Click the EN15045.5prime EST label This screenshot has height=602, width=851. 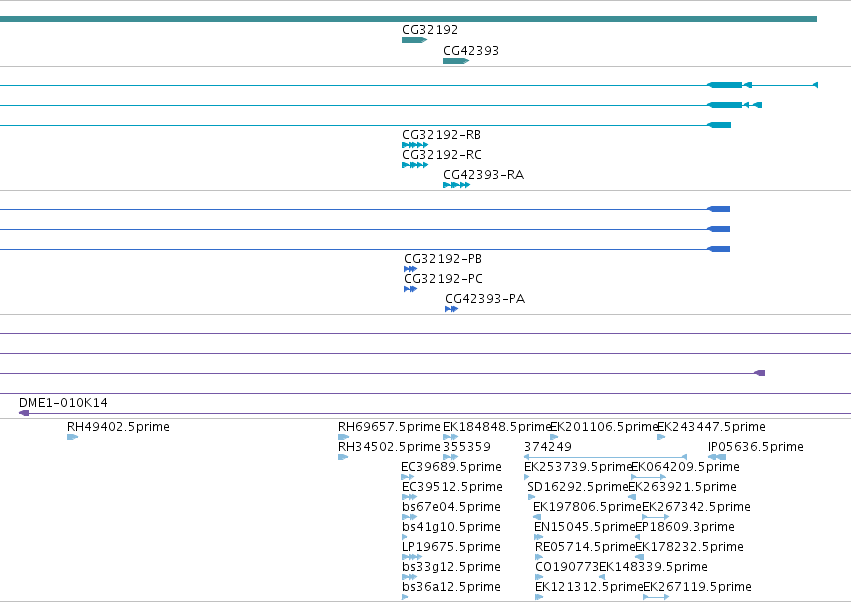[x=585, y=527]
